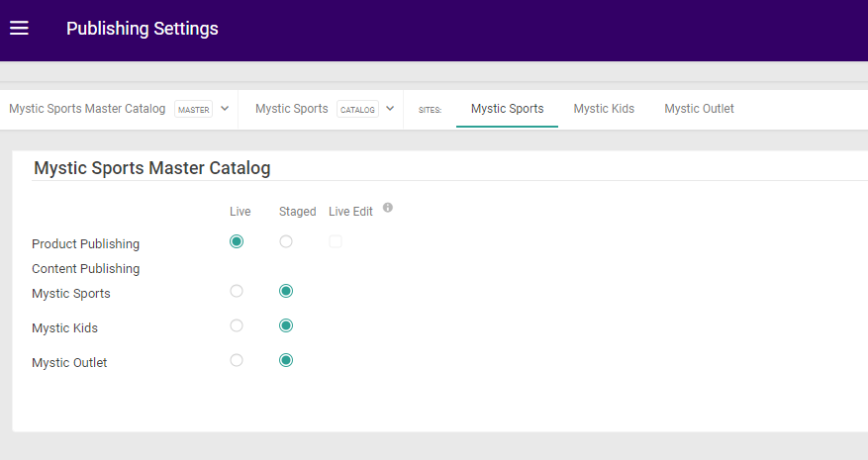Enable Live publishing for Mystic Outlet
Image resolution: width=868 pixels, height=460 pixels.
(237, 360)
